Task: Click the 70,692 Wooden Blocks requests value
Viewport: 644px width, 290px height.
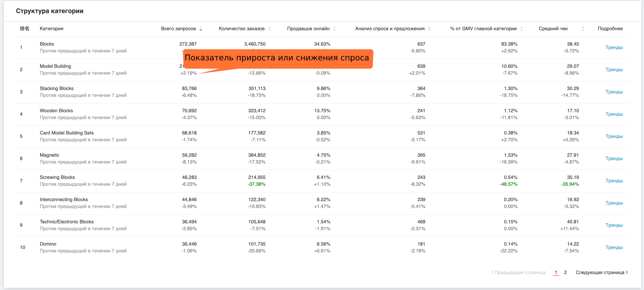Action: pyautogui.click(x=189, y=111)
